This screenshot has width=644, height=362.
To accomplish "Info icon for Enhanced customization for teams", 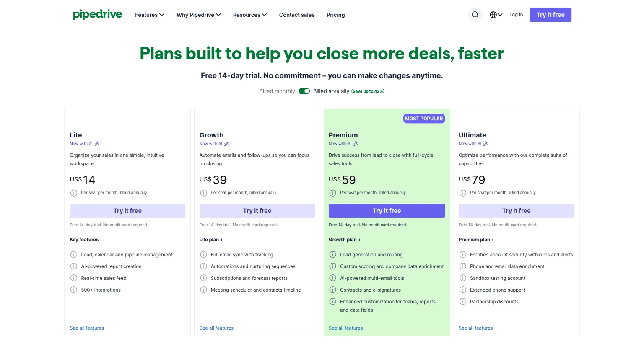I will pos(333,302).
